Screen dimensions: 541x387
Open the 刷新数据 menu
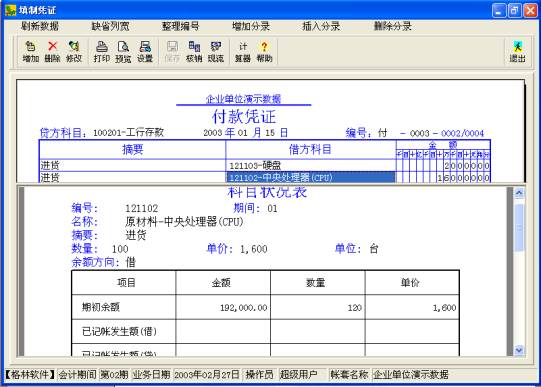click(40, 26)
